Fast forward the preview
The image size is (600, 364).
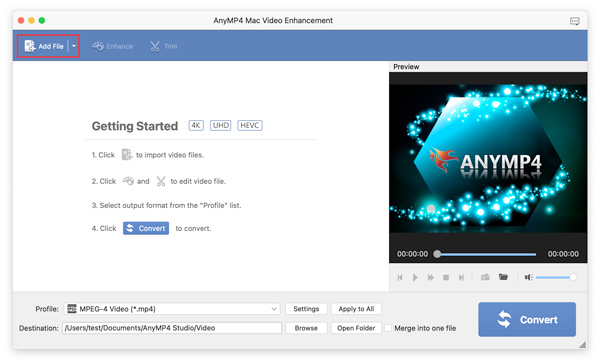point(430,277)
